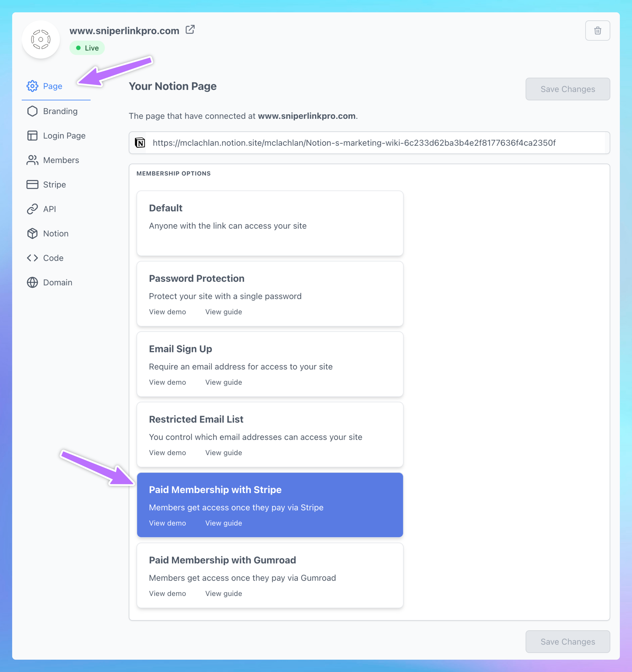
Task: Open site via external link icon
Action: coord(190,30)
